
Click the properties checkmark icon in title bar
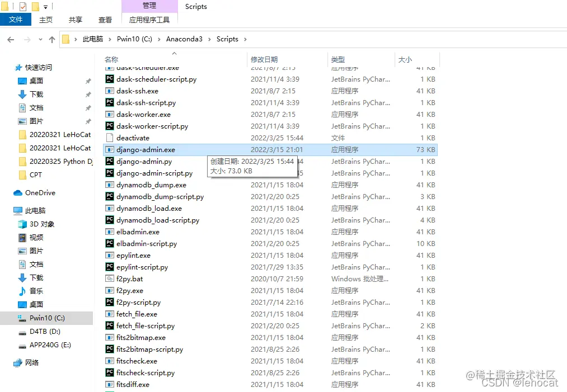coord(23,7)
